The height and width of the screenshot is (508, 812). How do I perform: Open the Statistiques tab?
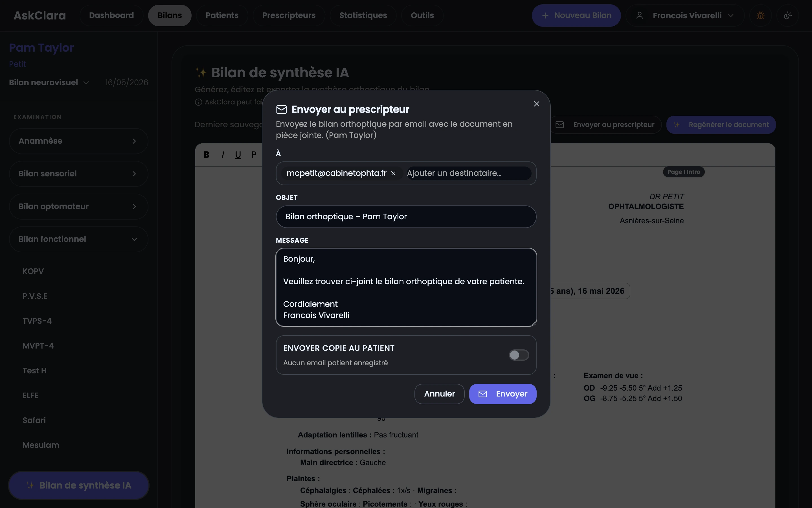(x=363, y=16)
